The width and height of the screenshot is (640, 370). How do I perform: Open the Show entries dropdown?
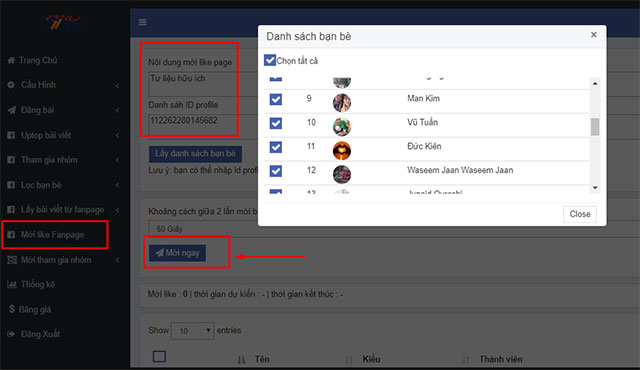click(193, 330)
